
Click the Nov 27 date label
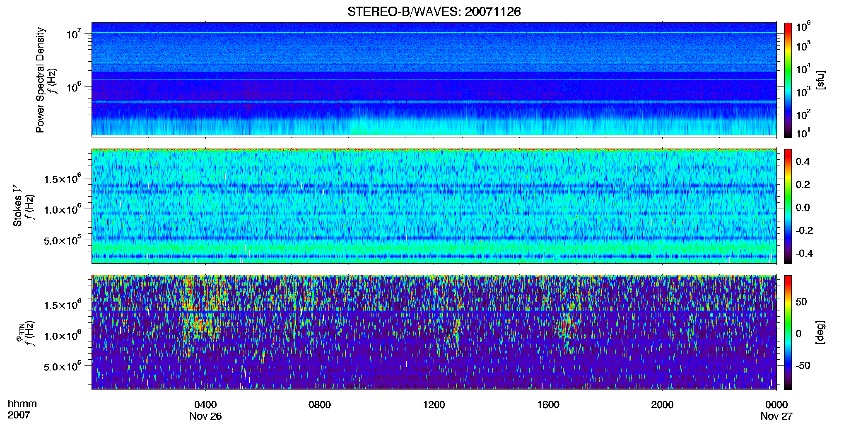pyautogui.click(x=776, y=416)
